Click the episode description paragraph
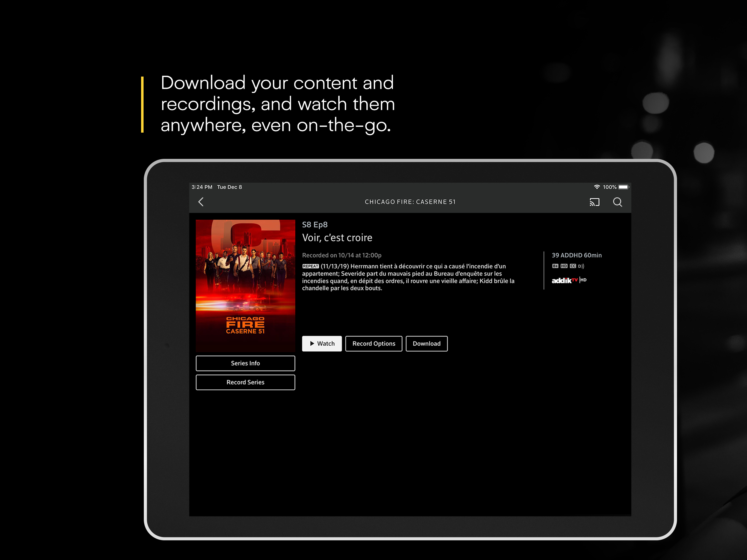 point(408,277)
